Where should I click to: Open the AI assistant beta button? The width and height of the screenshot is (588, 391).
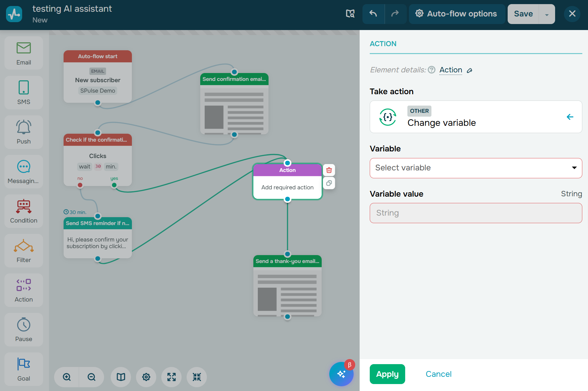(x=341, y=374)
